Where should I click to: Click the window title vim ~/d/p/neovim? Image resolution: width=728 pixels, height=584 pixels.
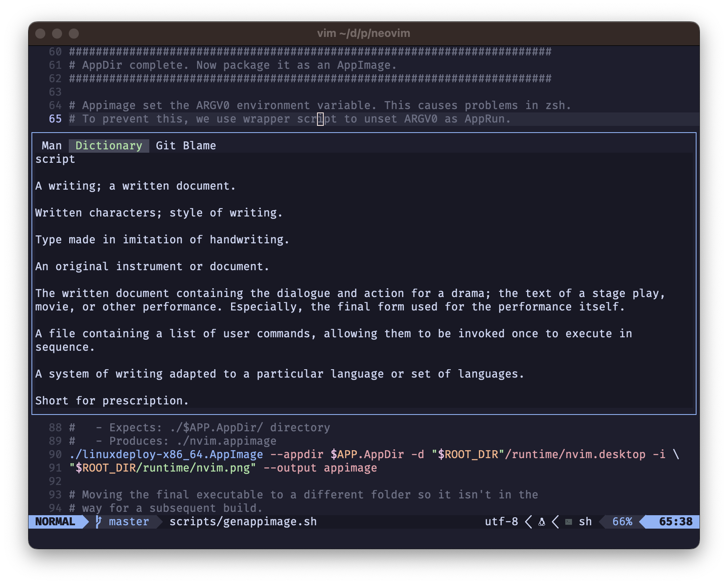click(364, 33)
